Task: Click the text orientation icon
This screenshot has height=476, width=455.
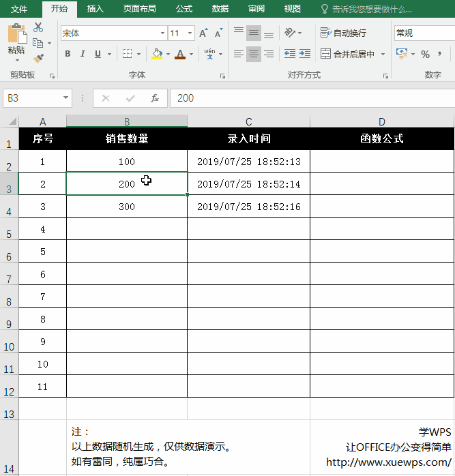Action: 290,33
